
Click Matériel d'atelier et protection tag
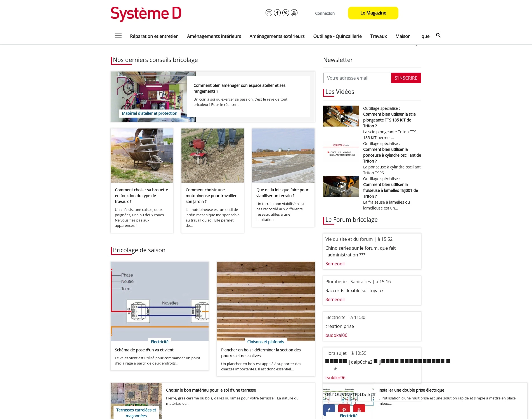(x=150, y=113)
